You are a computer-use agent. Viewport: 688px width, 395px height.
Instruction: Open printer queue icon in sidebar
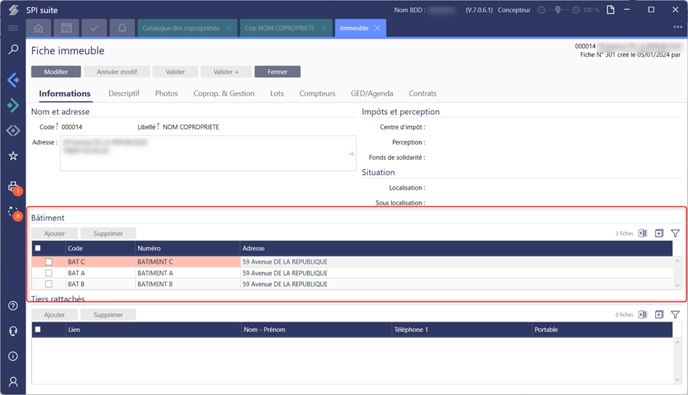[13, 187]
